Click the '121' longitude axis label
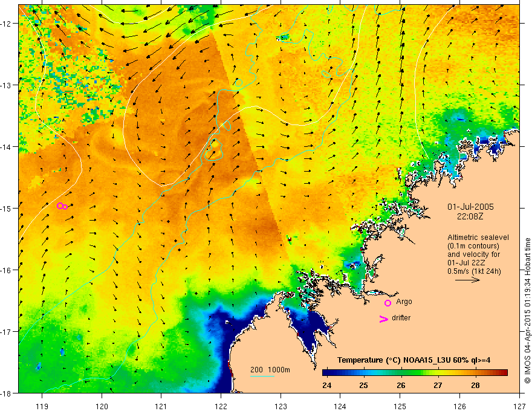 [161, 407]
